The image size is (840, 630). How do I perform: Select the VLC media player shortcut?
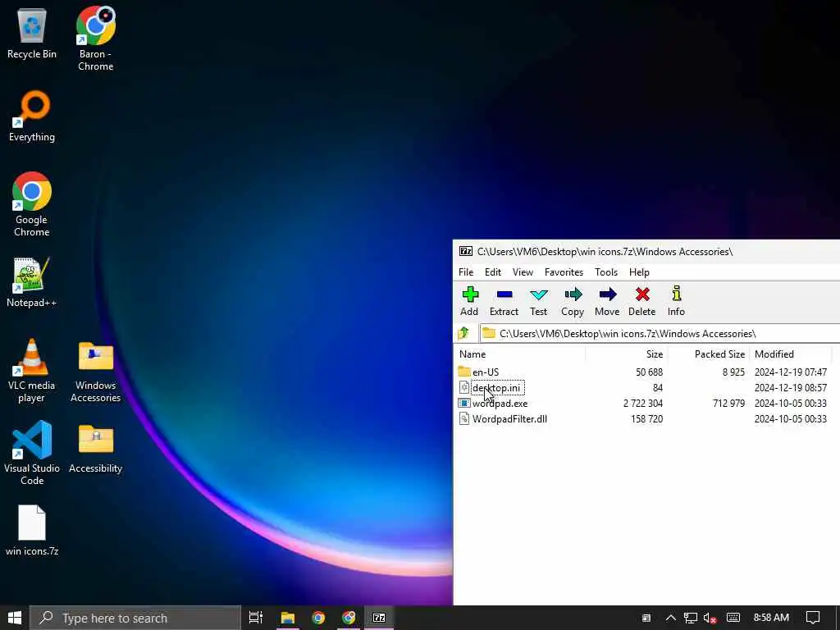(x=32, y=370)
